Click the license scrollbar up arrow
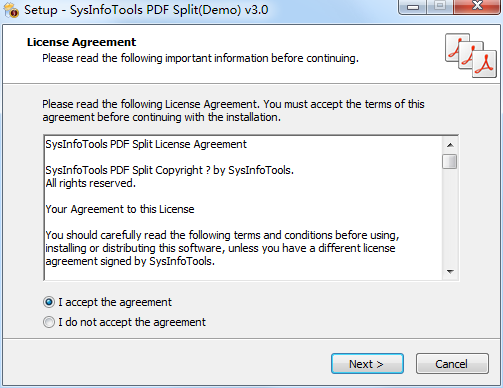The image size is (503, 388). [x=450, y=145]
